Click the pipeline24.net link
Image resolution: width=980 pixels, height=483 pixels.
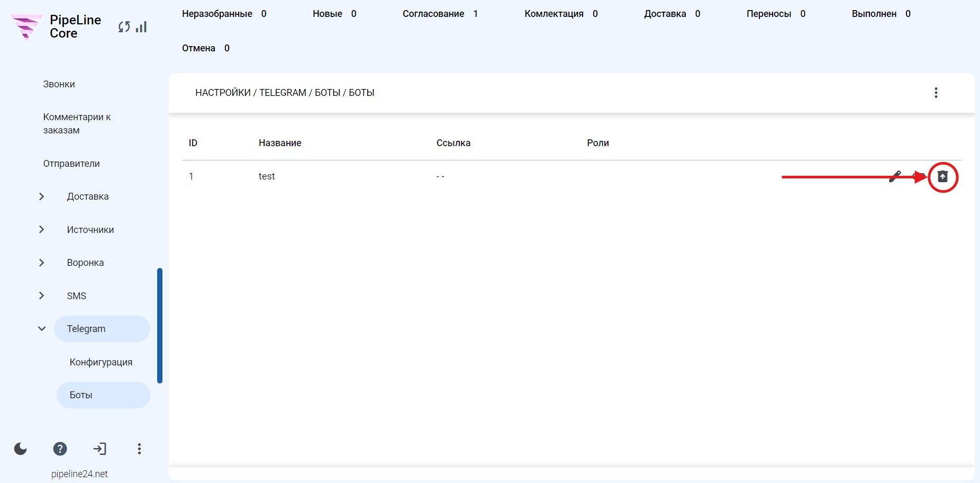tap(79, 474)
